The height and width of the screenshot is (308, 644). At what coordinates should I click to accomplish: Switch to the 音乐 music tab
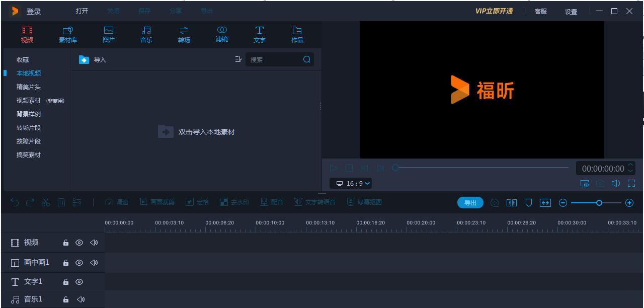point(146,34)
